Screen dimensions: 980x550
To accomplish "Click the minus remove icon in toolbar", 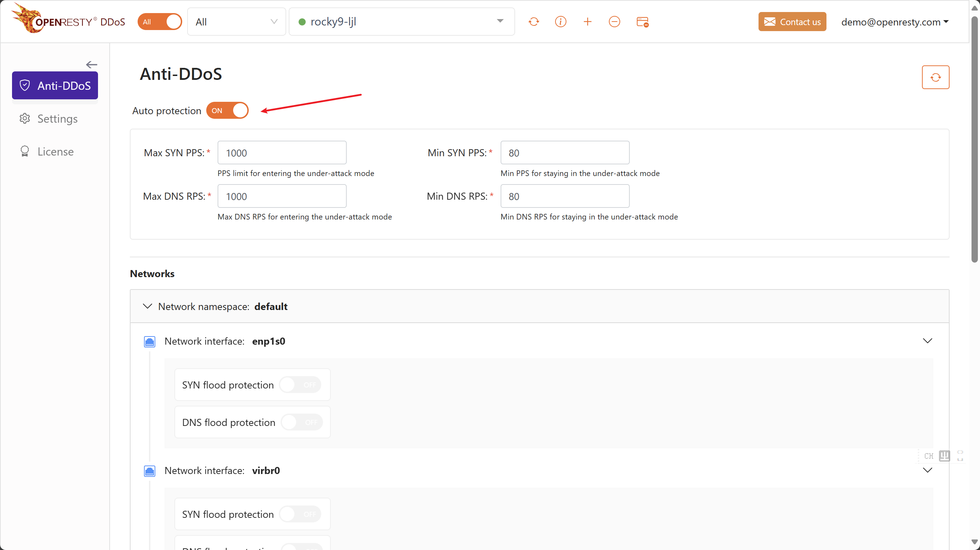I will [x=614, y=22].
